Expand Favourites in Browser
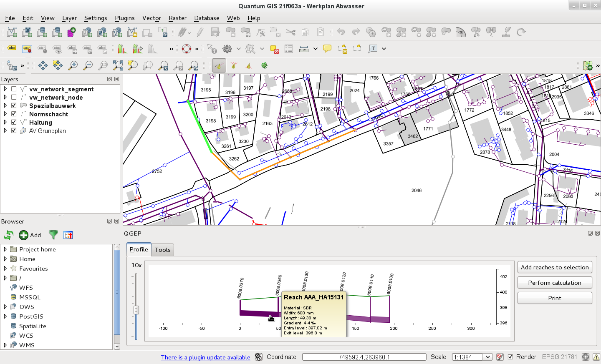Screen dimensions: 601x364 (5, 269)
